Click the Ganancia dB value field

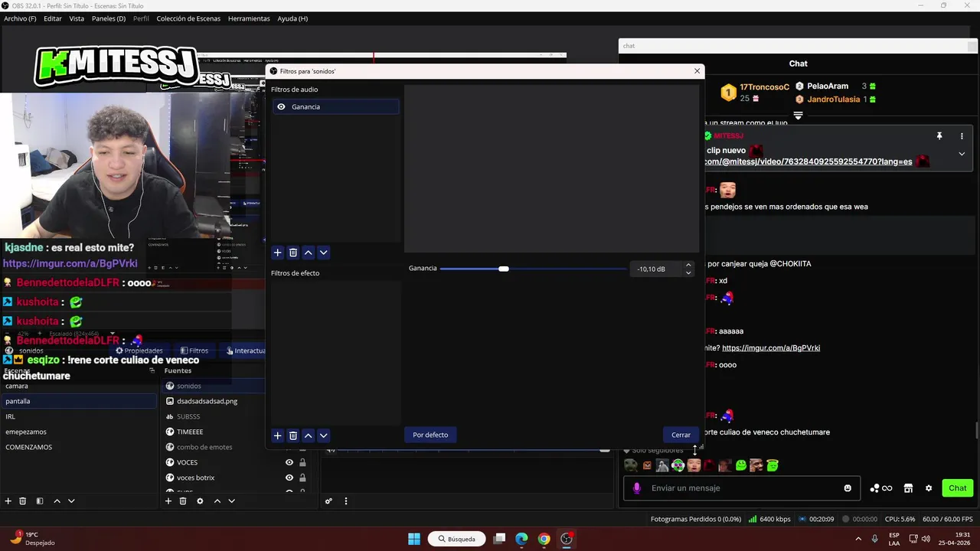pyautogui.click(x=655, y=269)
